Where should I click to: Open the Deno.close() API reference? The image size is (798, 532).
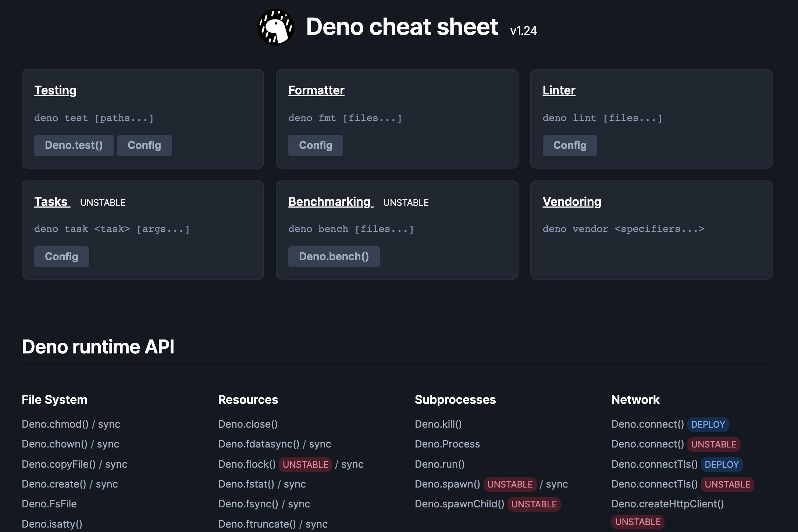248,424
